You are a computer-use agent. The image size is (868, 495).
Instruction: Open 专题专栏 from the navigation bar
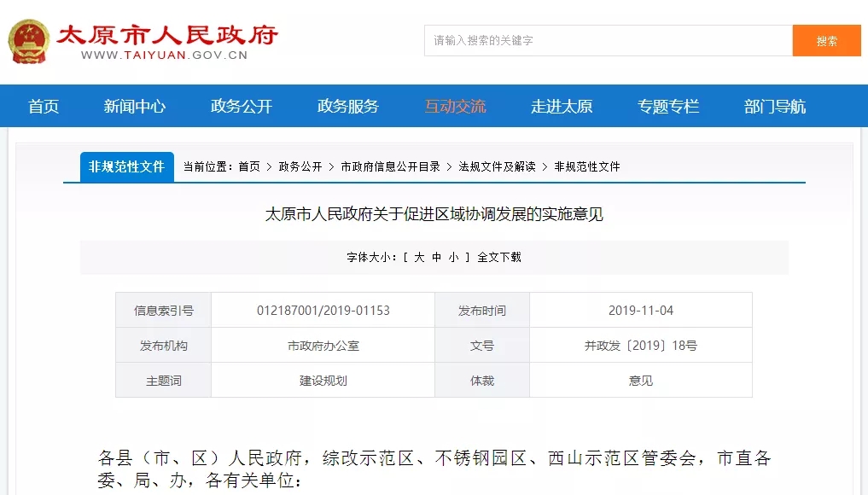pos(668,107)
